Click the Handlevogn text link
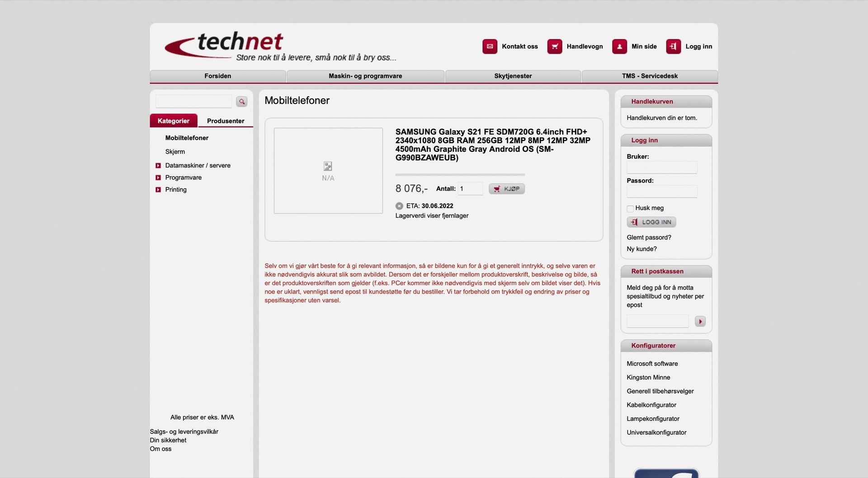868x478 pixels. (x=585, y=47)
